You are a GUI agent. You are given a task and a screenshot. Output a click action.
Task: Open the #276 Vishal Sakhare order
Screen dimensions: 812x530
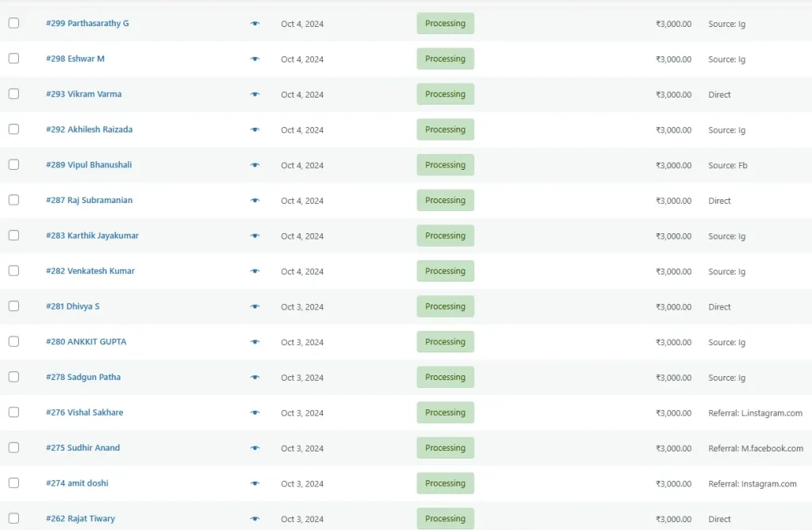pos(84,413)
